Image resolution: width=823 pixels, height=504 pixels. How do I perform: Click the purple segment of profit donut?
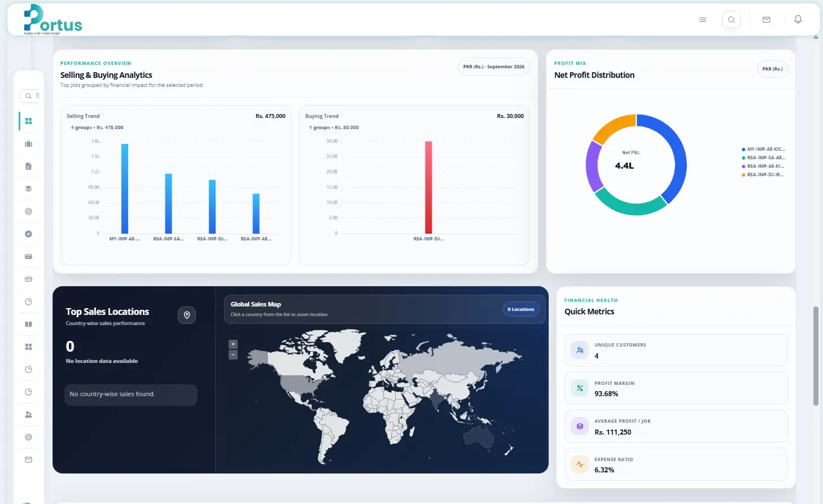pyautogui.click(x=592, y=166)
